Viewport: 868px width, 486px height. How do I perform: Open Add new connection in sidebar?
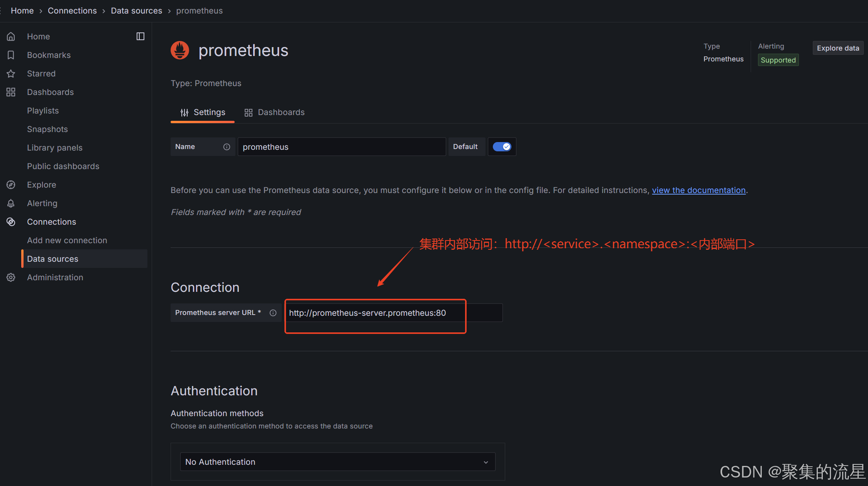click(x=67, y=240)
